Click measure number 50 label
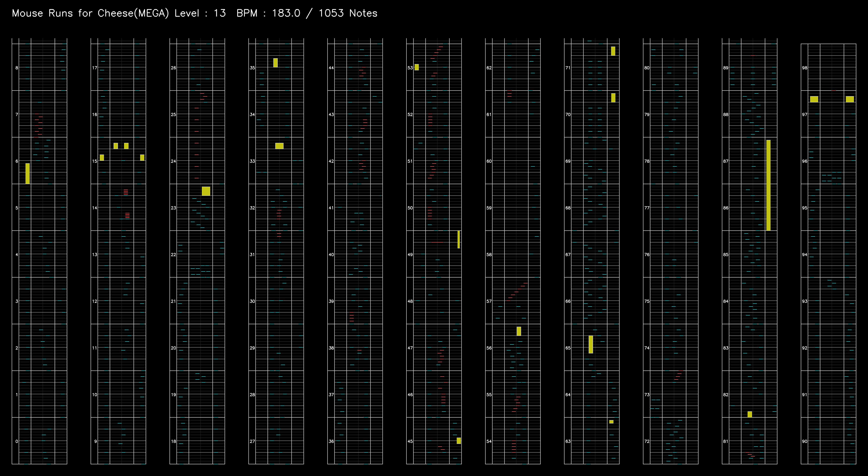This screenshot has width=868, height=476. [410, 208]
